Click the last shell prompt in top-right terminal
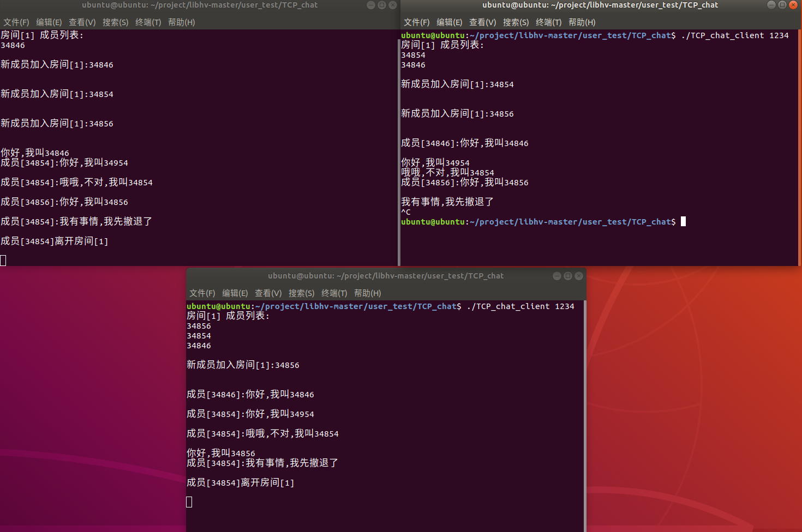Image resolution: width=802 pixels, height=532 pixels. (x=538, y=222)
